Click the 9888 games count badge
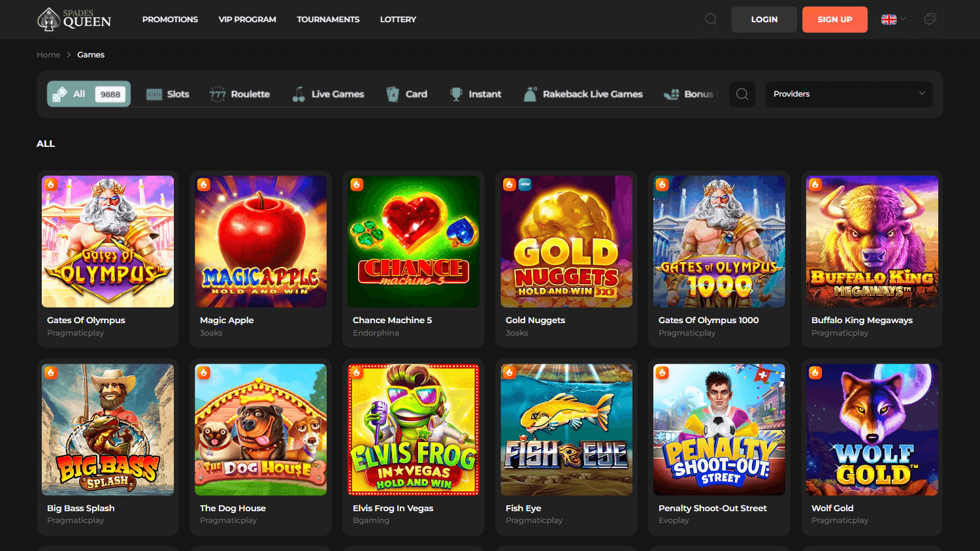980x551 pixels. click(x=110, y=94)
